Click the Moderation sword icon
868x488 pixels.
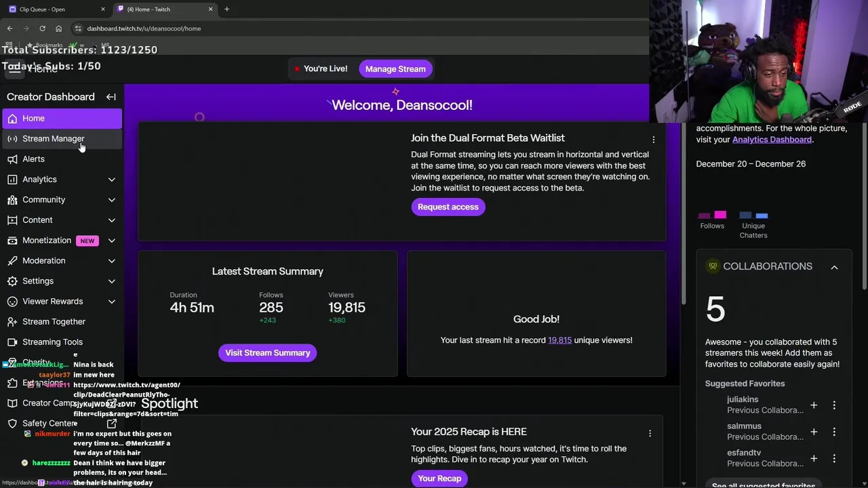pos(12,261)
